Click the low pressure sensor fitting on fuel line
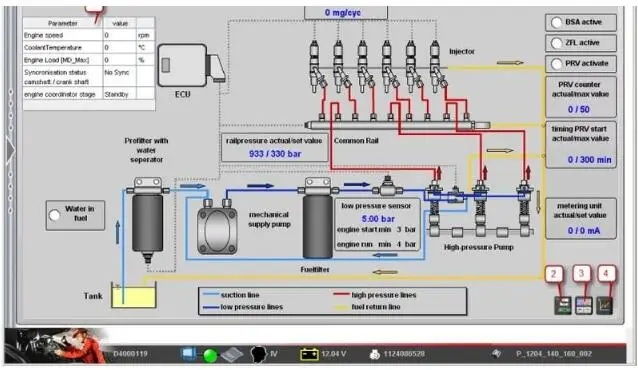The image size is (638, 370). tap(387, 187)
